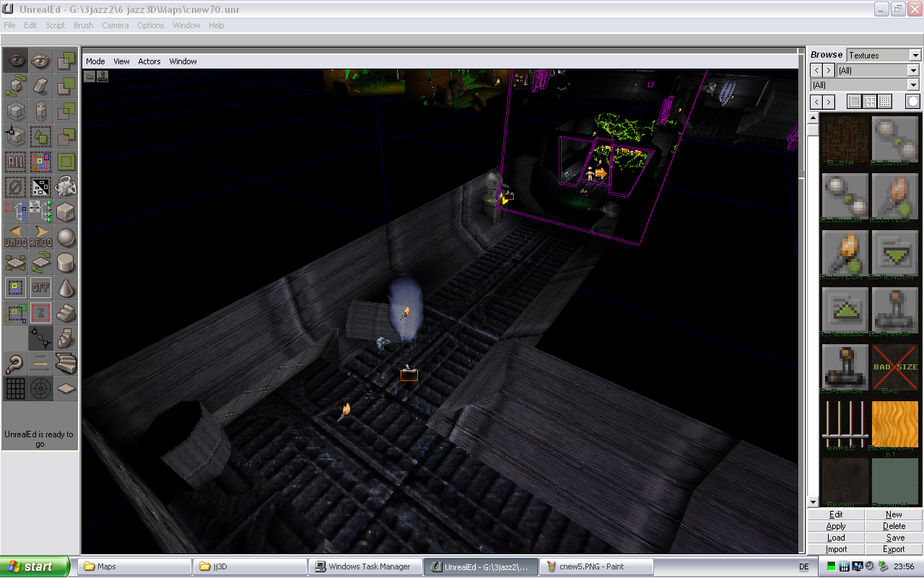Switch to largest texture thumbnail size
The height and width of the screenshot is (578, 924).
[x=855, y=102]
